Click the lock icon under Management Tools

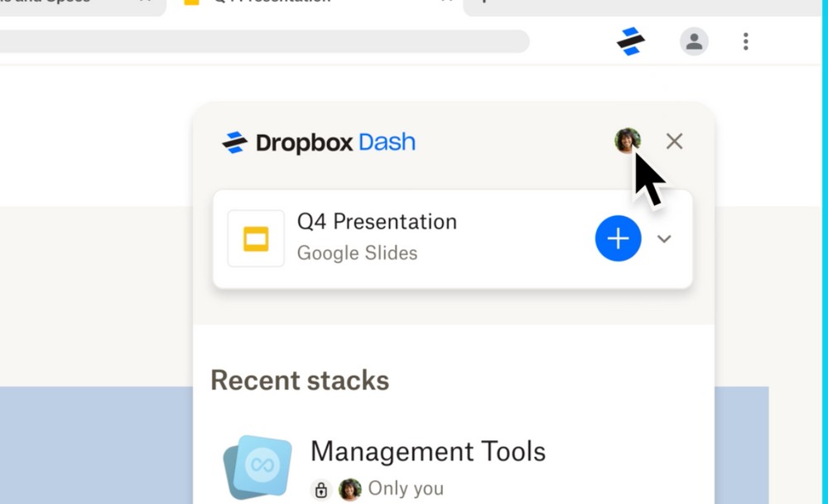click(321, 490)
